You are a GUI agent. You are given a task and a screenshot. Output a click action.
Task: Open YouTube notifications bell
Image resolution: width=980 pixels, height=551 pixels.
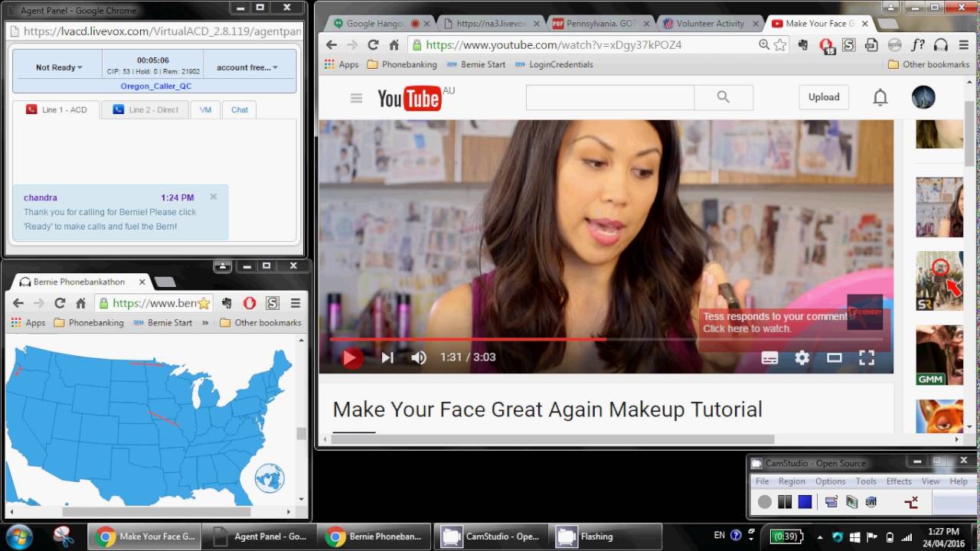[x=880, y=97]
